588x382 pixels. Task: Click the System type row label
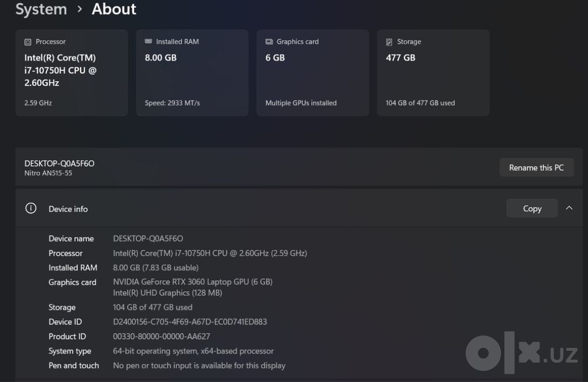pyautogui.click(x=70, y=351)
